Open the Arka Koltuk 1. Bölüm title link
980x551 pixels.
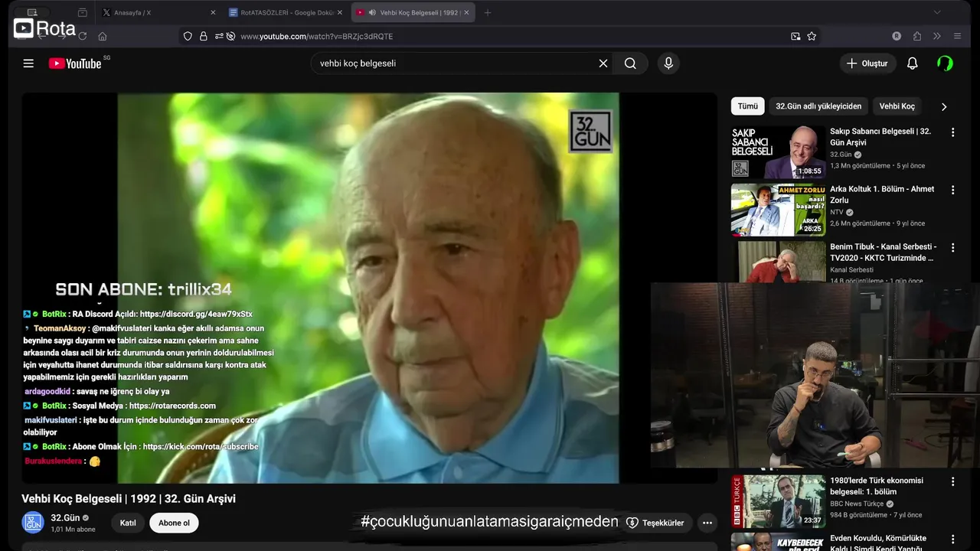[x=882, y=194]
